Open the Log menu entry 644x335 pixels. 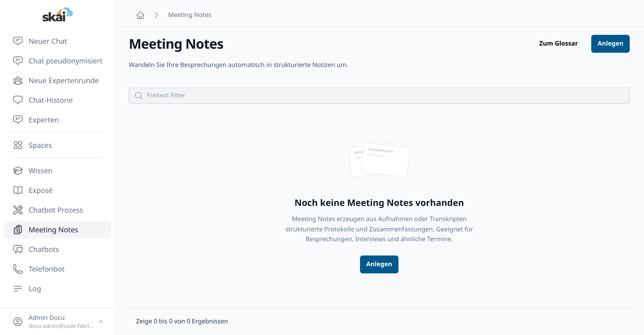click(57, 289)
